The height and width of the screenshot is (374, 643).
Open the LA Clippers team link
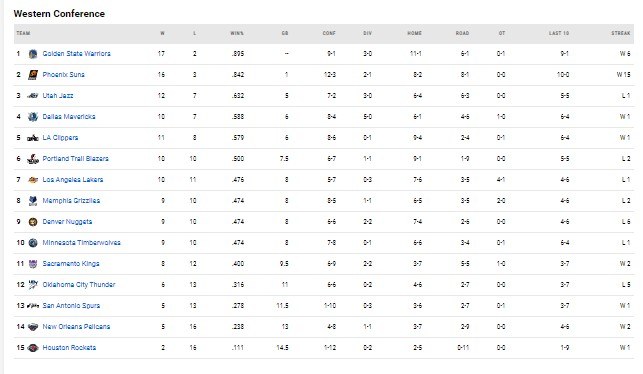coord(60,138)
